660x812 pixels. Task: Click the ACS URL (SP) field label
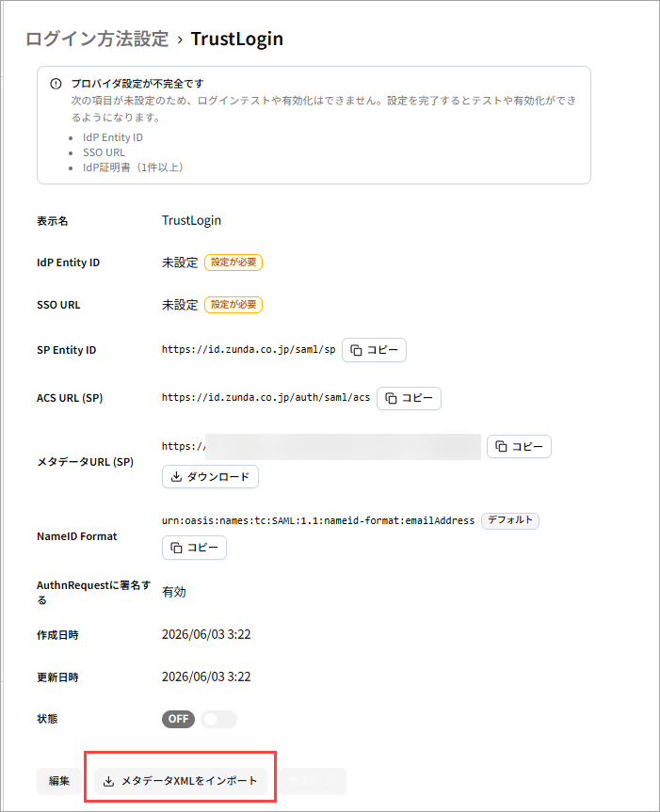70,398
